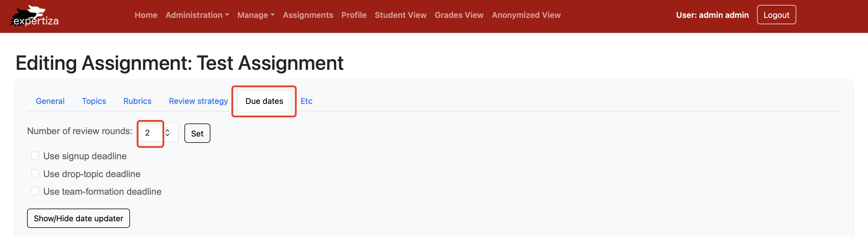
Task: Log out using the Logout button
Action: (776, 15)
